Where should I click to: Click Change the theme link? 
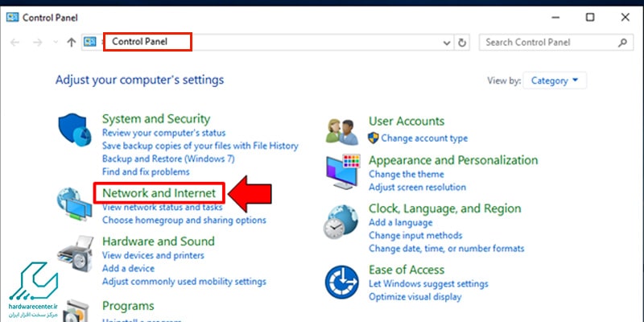click(407, 174)
